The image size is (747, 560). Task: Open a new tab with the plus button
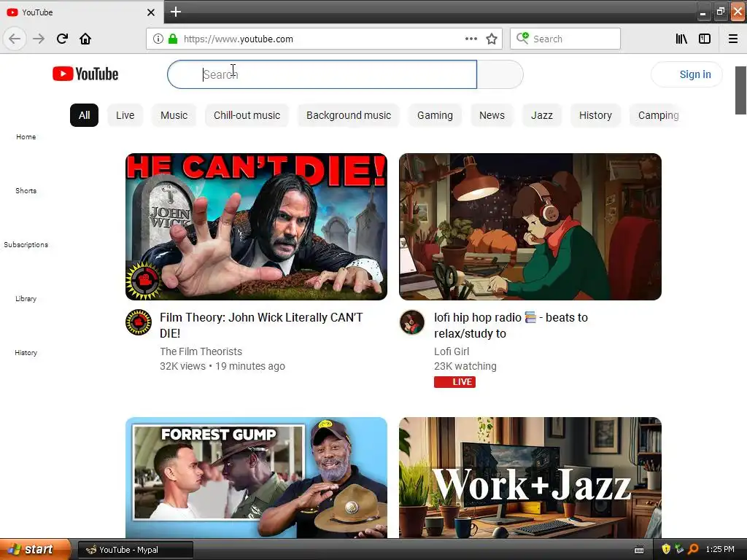[x=176, y=12]
